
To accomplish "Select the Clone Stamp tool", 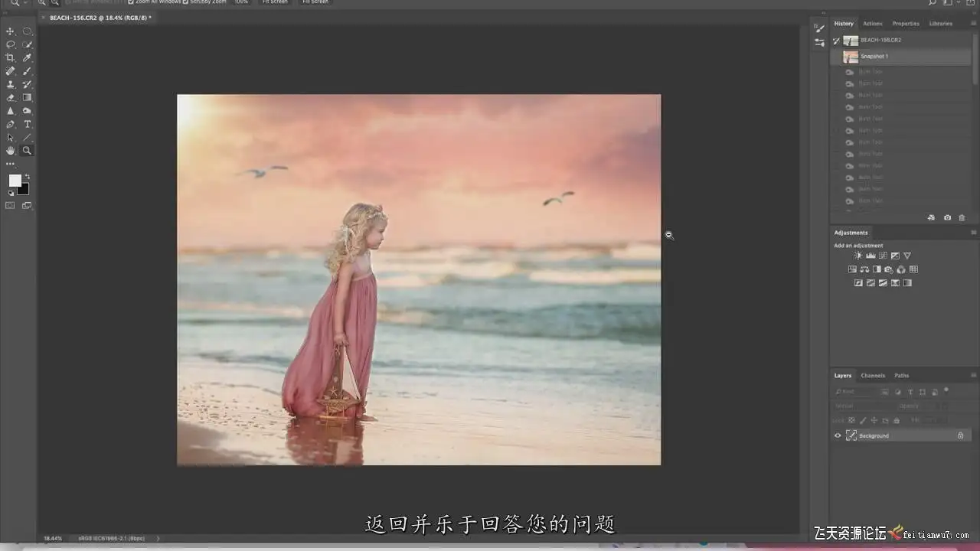I will pos(11,84).
